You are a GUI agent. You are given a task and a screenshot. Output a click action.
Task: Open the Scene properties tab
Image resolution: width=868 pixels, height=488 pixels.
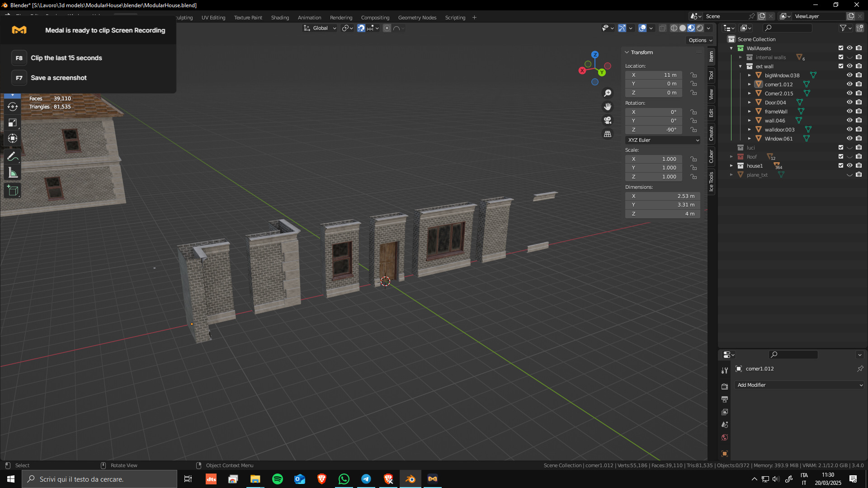coord(725,425)
